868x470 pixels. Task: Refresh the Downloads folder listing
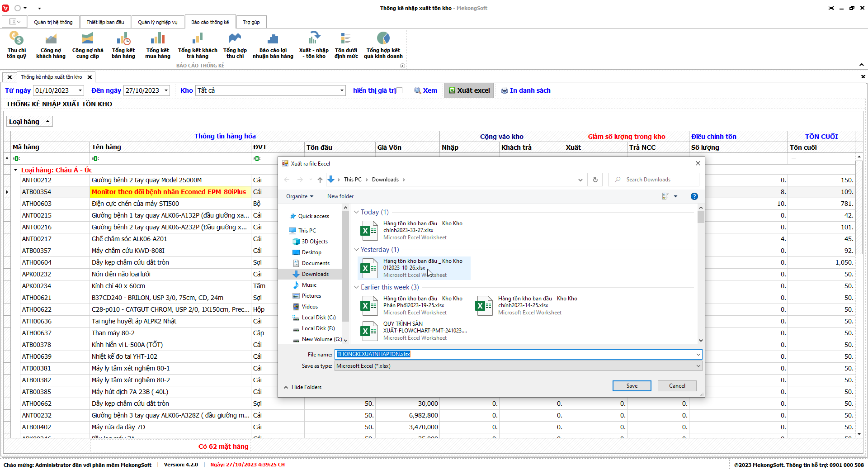595,180
